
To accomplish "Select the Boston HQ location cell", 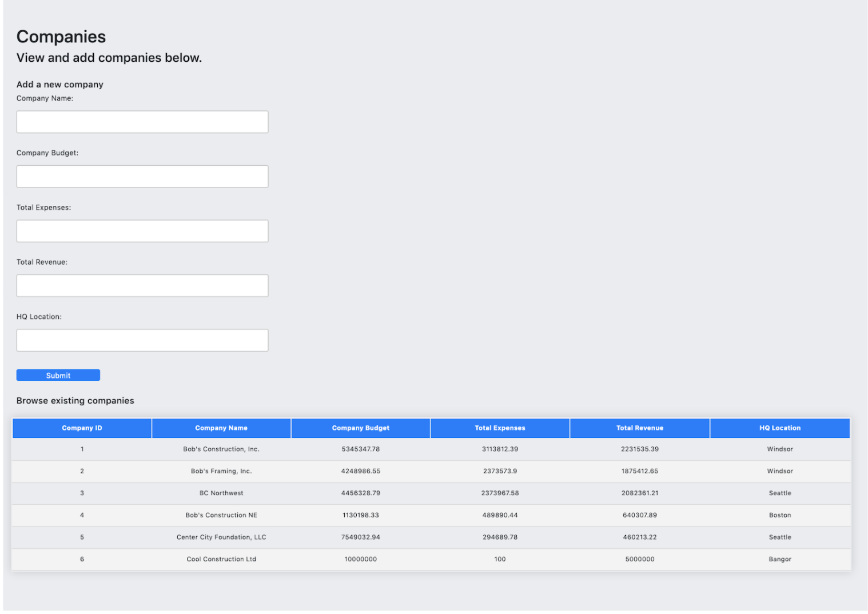I will point(779,515).
